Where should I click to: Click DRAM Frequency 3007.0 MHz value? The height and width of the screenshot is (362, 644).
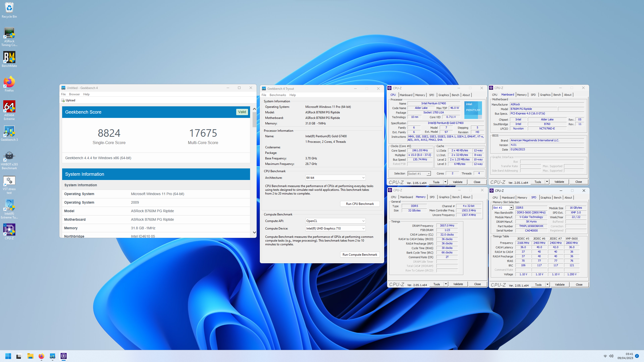[447, 225]
